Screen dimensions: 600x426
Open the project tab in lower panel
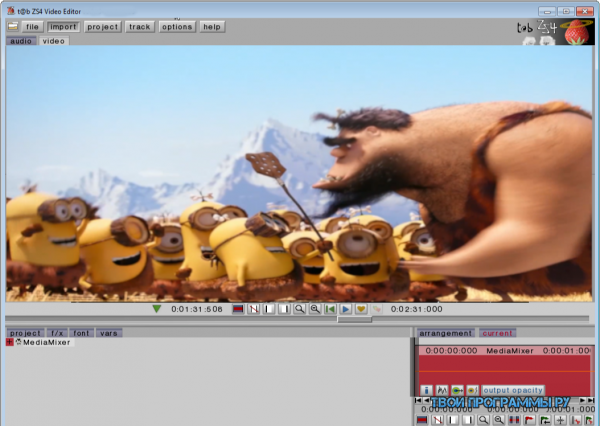click(x=25, y=333)
